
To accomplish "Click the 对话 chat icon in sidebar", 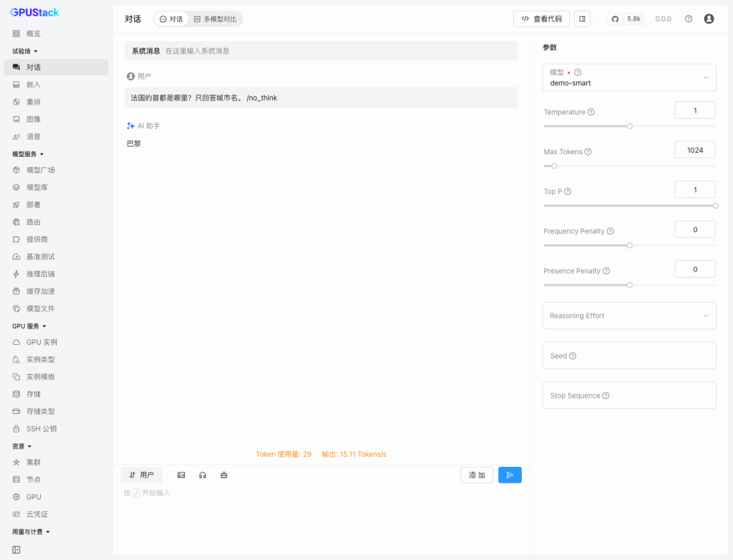I will (x=16, y=67).
